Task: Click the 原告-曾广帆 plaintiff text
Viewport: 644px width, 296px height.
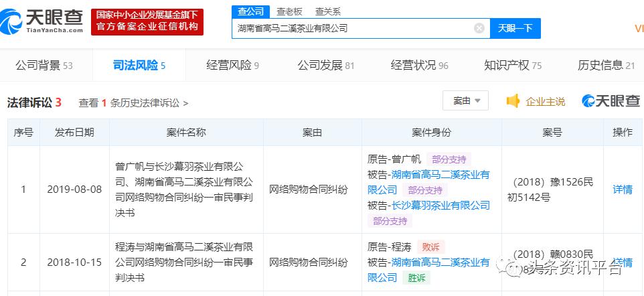Action: point(394,159)
